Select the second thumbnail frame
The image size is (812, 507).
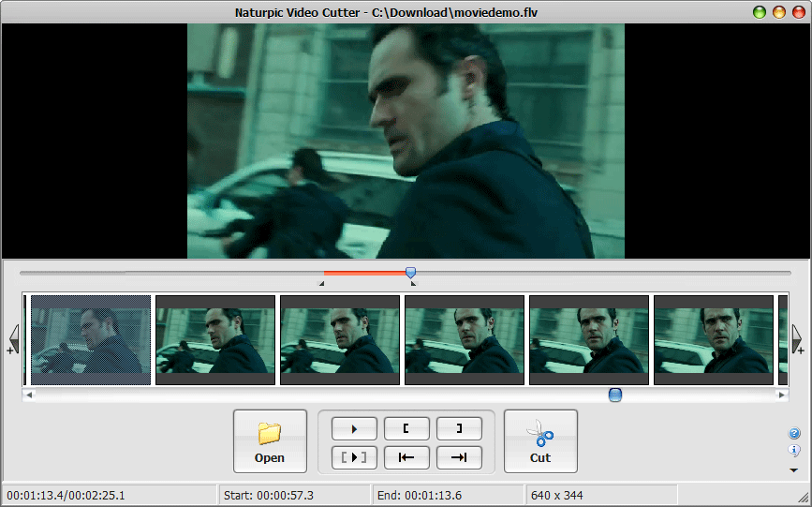[x=215, y=340]
